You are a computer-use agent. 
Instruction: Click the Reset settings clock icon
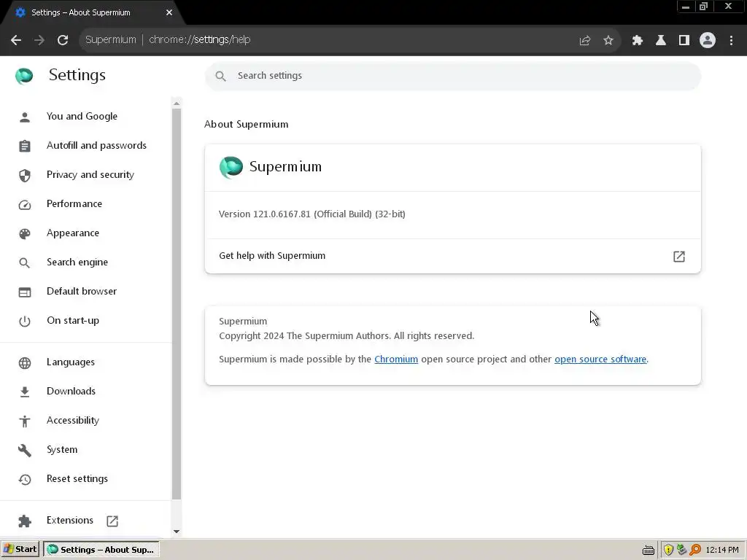coord(24,480)
